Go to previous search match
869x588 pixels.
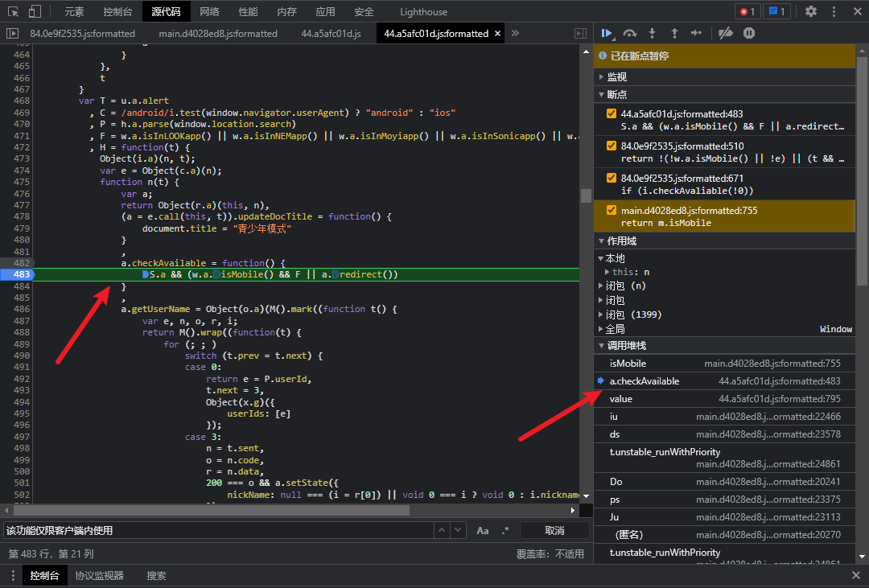(442, 530)
